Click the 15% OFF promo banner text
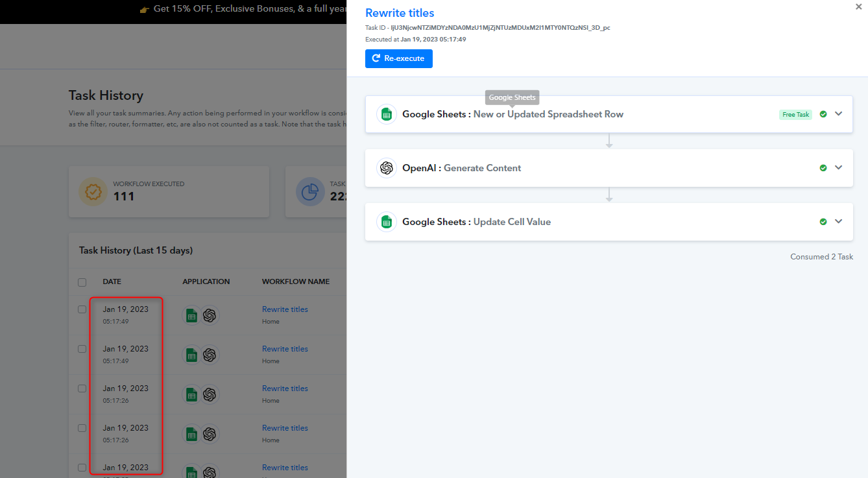This screenshot has width=868, height=478. point(250,10)
